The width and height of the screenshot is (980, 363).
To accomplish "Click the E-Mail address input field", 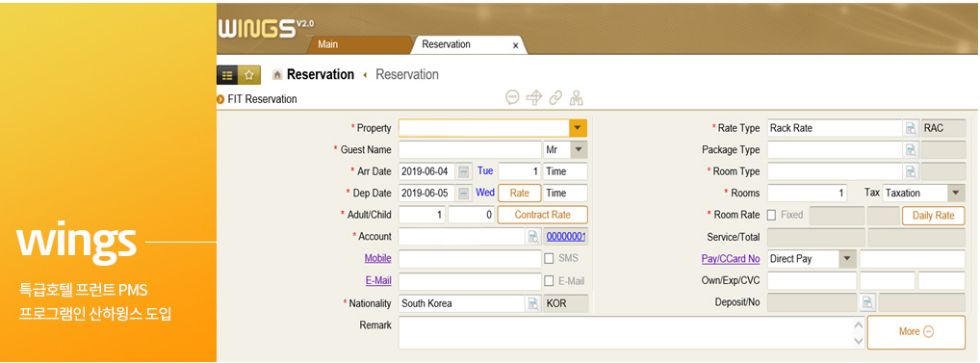I will (470, 281).
